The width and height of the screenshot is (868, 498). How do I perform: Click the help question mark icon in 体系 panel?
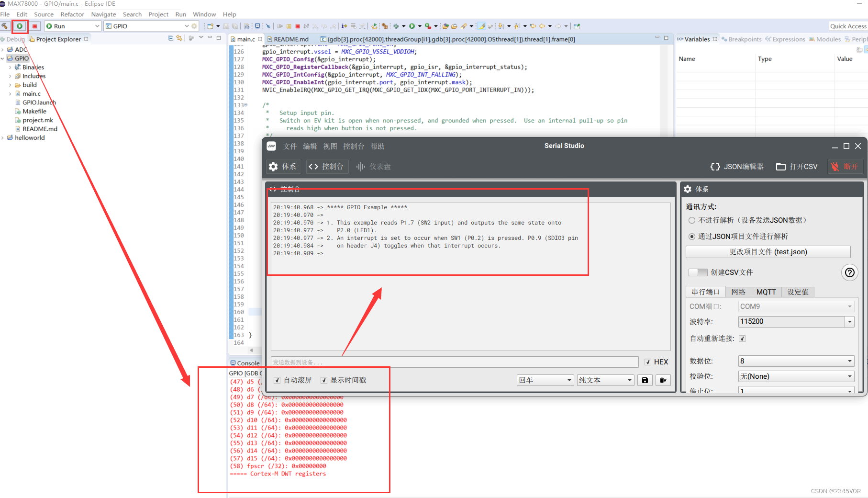(849, 272)
